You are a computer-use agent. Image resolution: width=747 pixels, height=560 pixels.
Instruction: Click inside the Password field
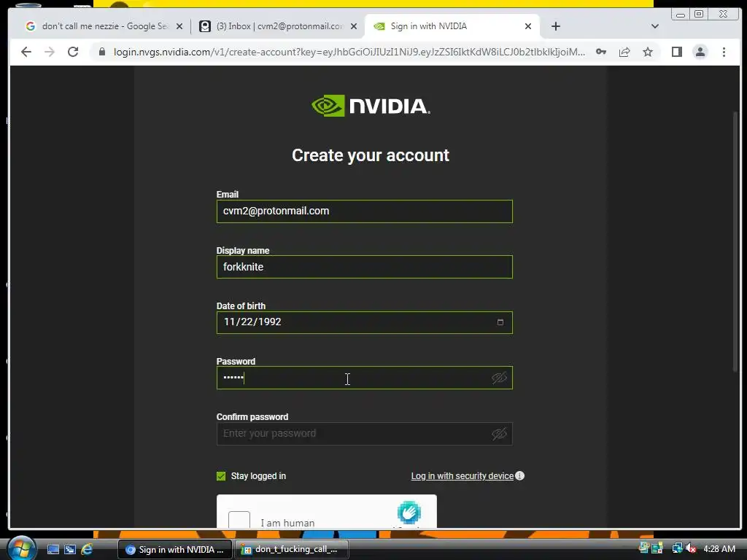365,378
